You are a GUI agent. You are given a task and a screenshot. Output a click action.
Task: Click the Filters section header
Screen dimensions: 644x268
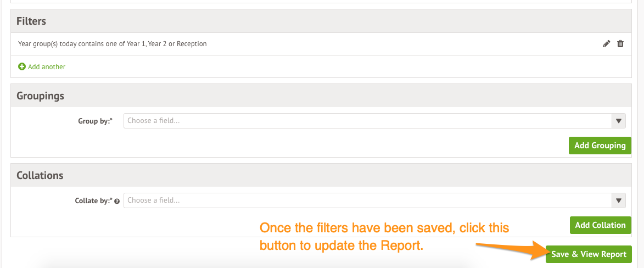(x=31, y=21)
